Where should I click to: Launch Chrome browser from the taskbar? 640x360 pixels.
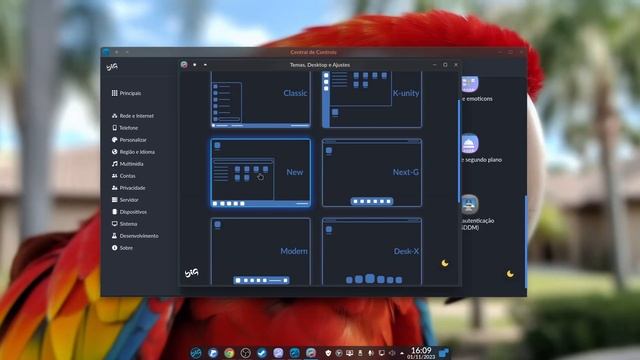229,353
